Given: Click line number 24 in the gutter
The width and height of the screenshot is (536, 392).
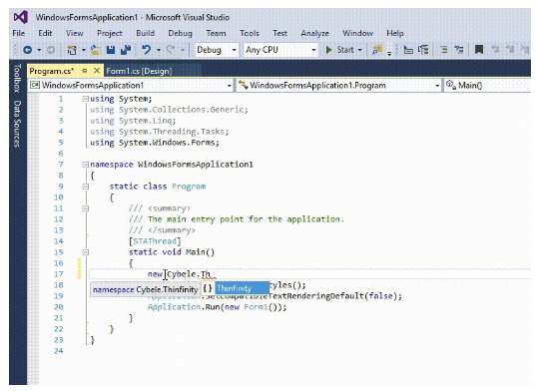Looking at the screenshot, I should (59, 351).
